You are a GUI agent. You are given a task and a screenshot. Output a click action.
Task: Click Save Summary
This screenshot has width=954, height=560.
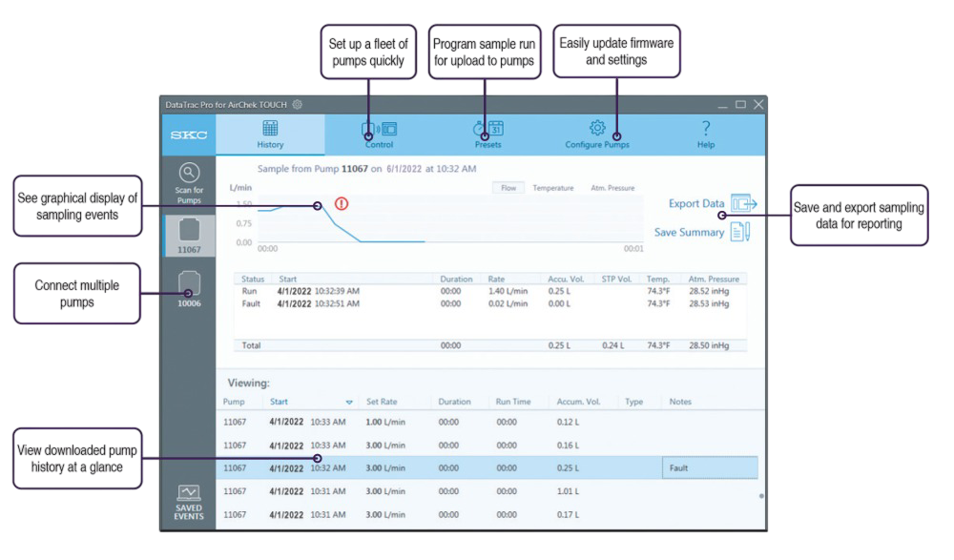click(x=702, y=232)
